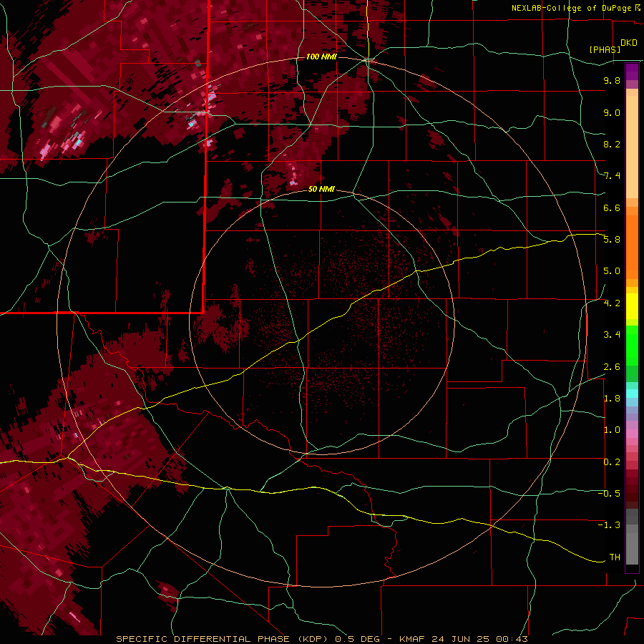Click the 8.2 scale value

coord(612,144)
